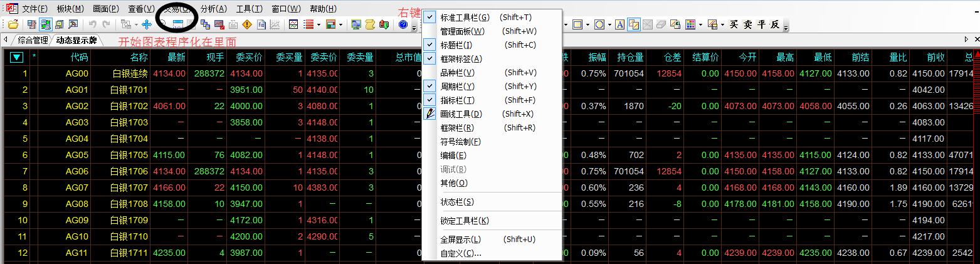Screen dimensions: 980x264
Task: Expand the table corner dropdown triangle
Action: click(x=17, y=58)
